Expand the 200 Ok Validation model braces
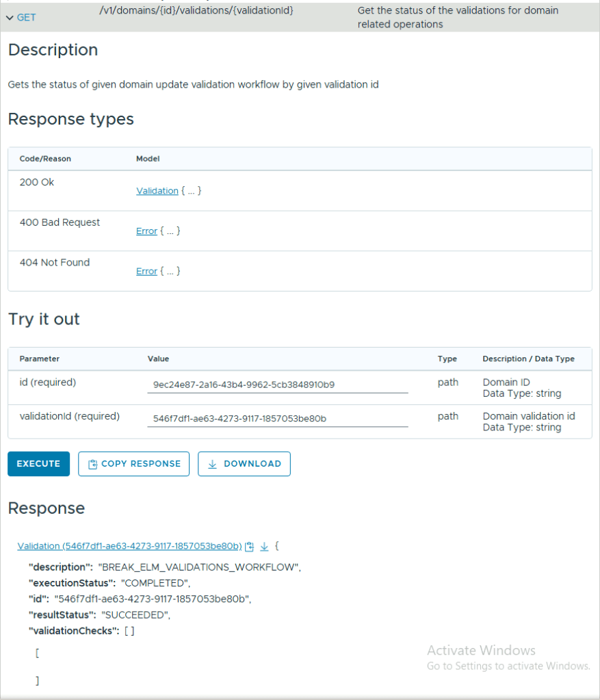 [191, 191]
